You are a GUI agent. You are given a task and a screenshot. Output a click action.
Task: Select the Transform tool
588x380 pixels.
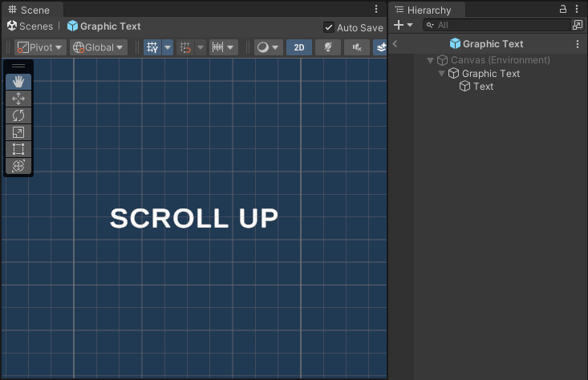tap(18, 166)
